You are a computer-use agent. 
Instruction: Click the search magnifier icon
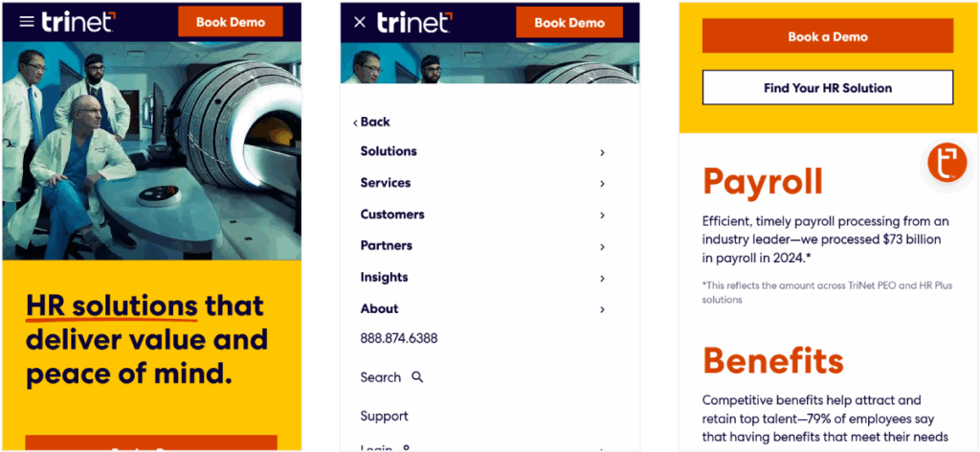click(x=417, y=377)
